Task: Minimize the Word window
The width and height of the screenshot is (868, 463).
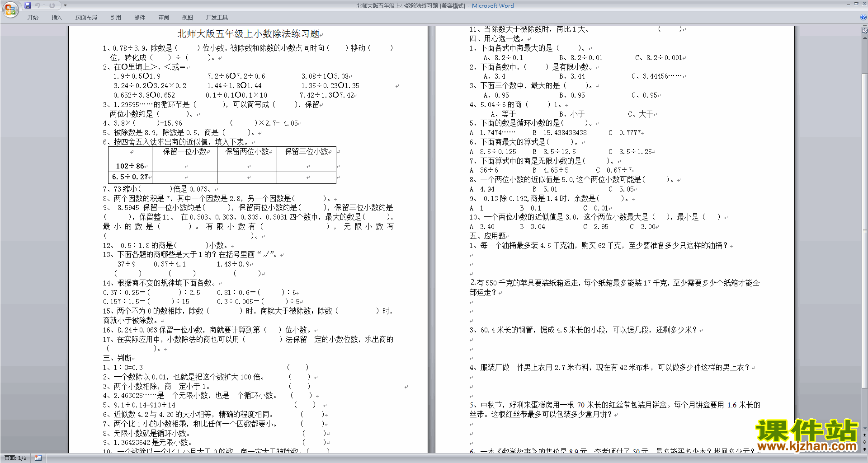Action: click(848, 4)
